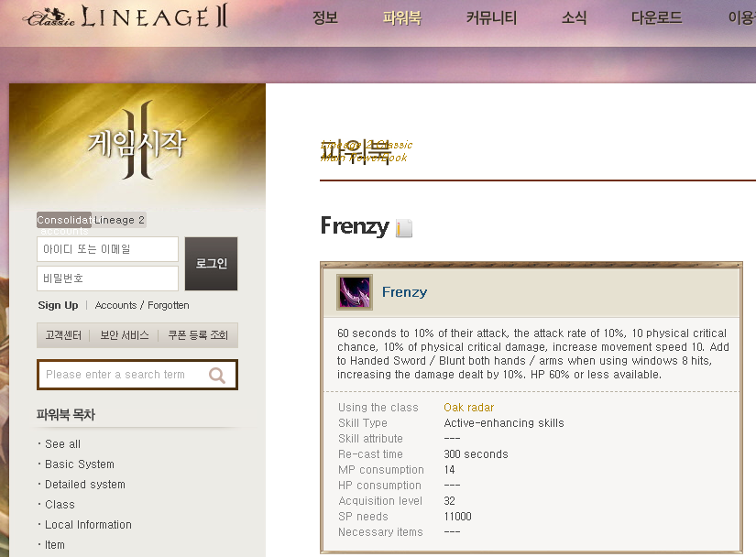The height and width of the screenshot is (557, 756).
Task: Click the 로그인 login button
Action: coord(211,264)
